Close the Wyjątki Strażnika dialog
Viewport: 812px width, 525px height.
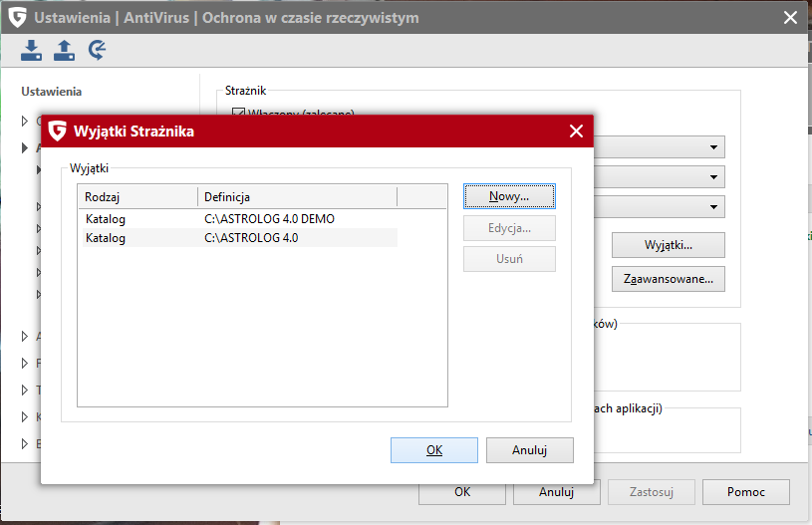coord(577,131)
